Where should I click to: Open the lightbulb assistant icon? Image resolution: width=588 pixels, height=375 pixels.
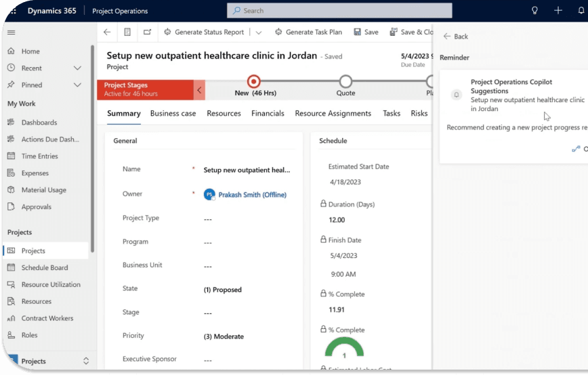point(534,10)
